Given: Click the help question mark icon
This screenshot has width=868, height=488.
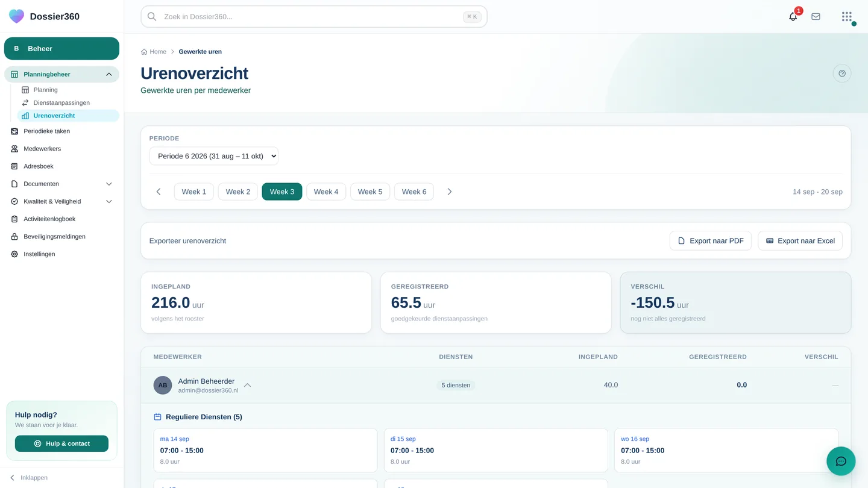Looking at the screenshot, I should coord(842,74).
